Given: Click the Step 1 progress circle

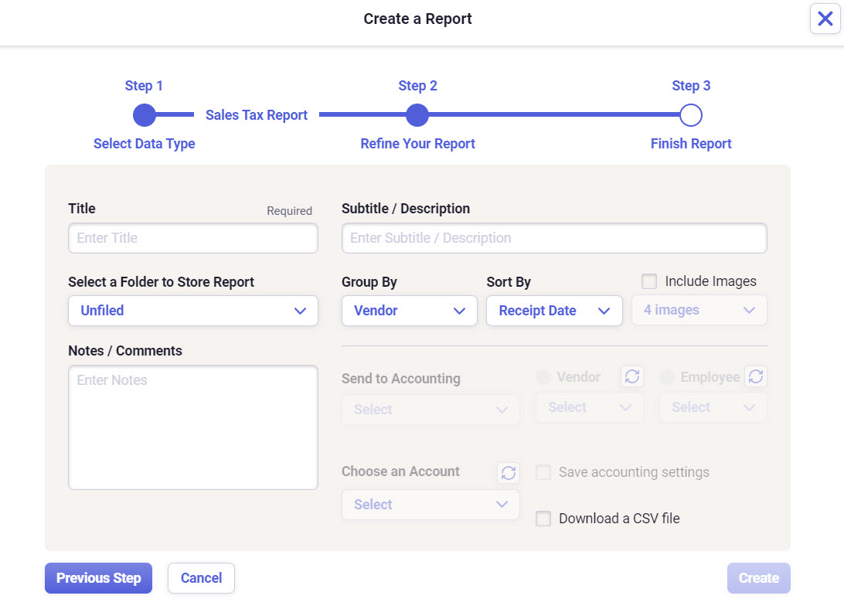Looking at the screenshot, I should 144,114.
